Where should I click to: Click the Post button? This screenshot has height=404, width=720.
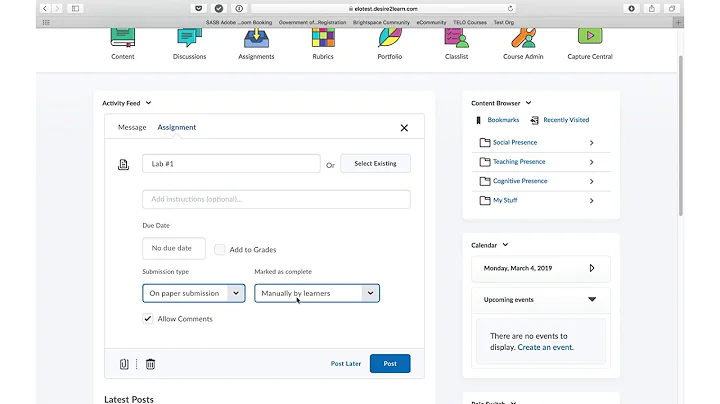click(390, 364)
